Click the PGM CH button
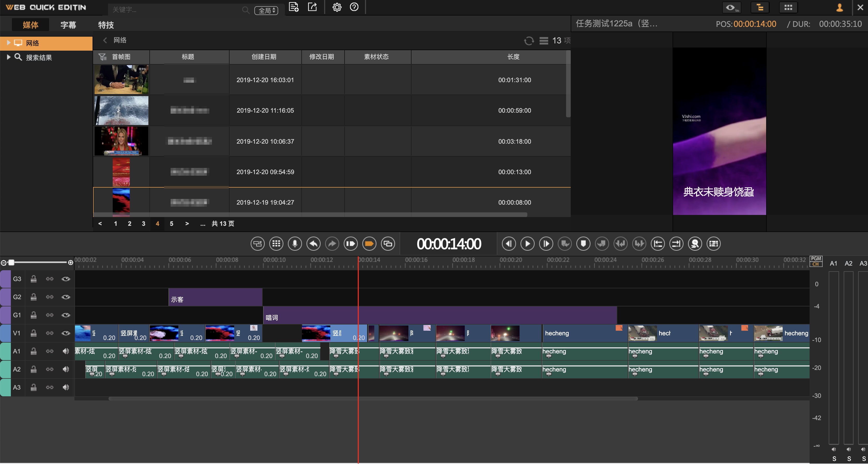This screenshot has width=868, height=464. pyautogui.click(x=816, y=261)
